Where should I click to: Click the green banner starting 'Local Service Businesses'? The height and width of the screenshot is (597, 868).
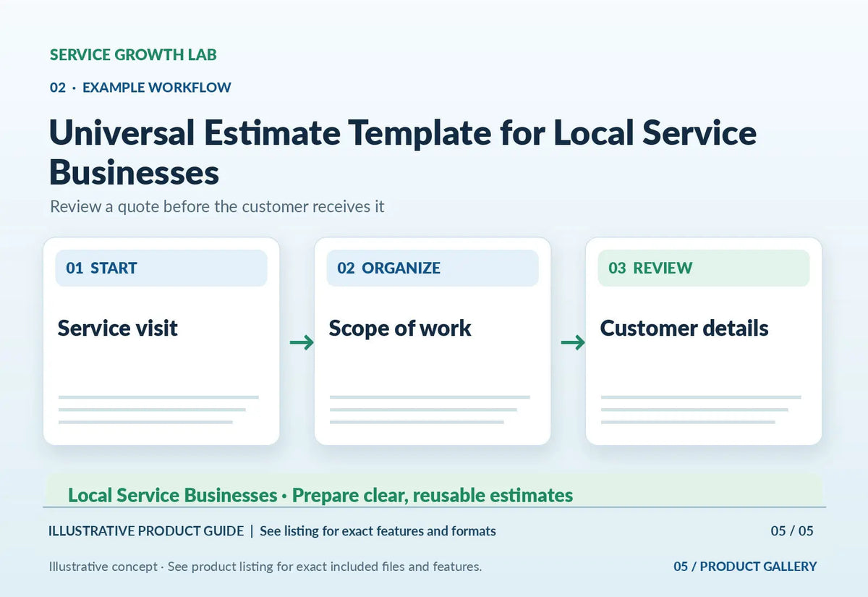pos(434,491)
